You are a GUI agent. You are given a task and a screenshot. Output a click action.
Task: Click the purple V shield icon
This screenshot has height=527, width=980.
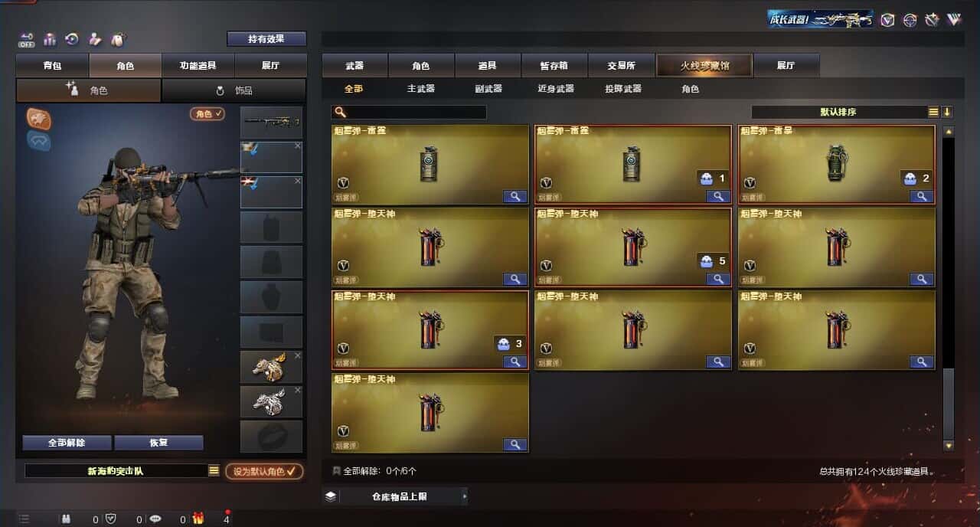tap(887, 20)
